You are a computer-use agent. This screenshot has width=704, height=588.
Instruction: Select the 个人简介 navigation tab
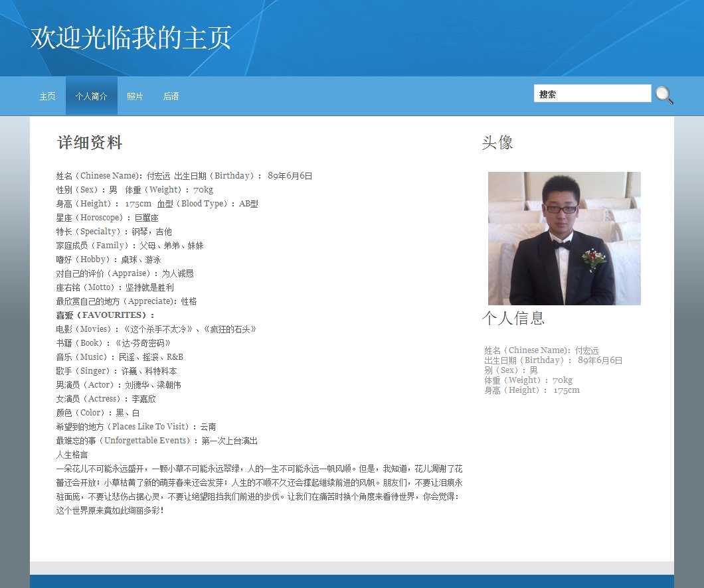pos(91,96)
